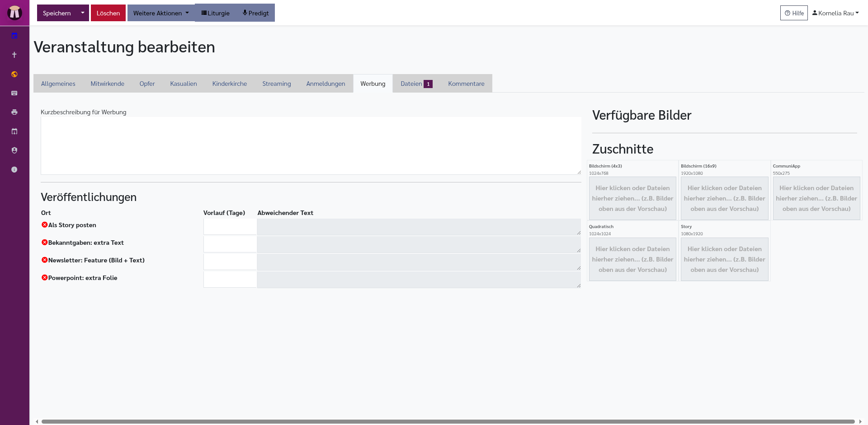868x425 pixels.
Task: Select the Werbung tab
Action: pos(373,84)
